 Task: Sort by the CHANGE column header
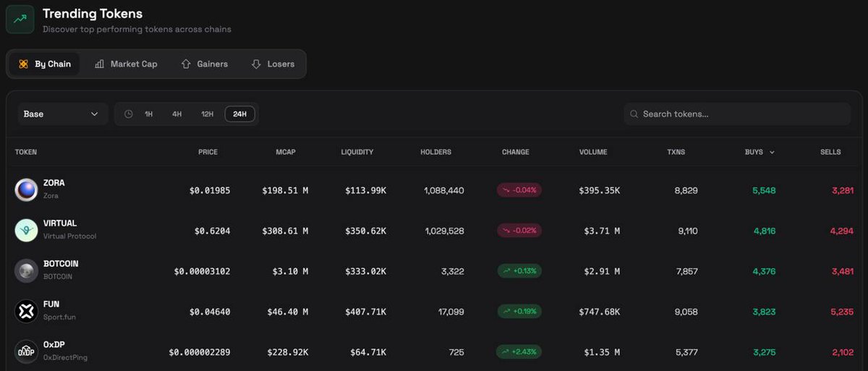coord(516,153)
